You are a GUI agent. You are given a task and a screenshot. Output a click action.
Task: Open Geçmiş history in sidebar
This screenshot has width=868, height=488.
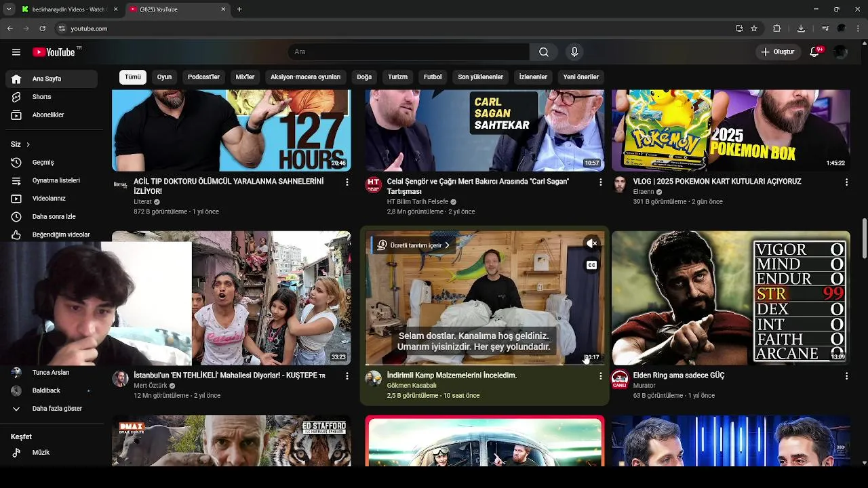[52, 163]
